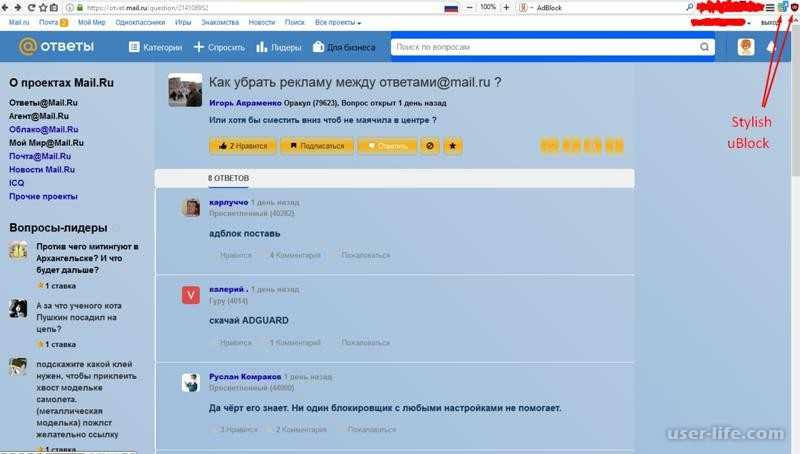The width and height of the screenshot is (800, 454).
Task: Zoom out with the minus button
Action: pyautogui.click(x=470, y=8)
